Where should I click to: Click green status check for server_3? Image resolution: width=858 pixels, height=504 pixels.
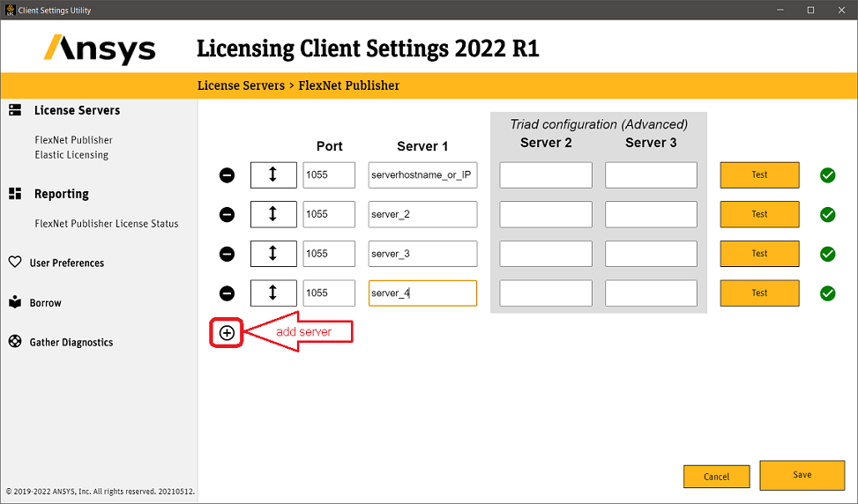tap(828, 254)
